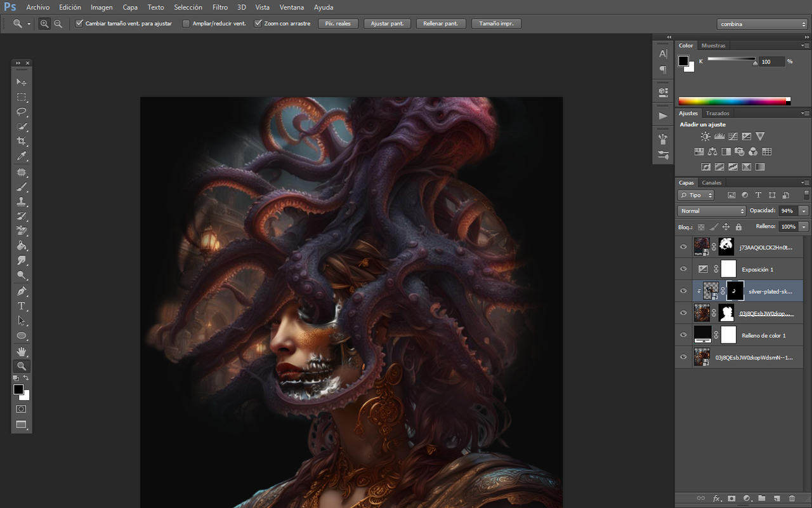The height and width of the screenshot is (508, 812).
Task: Select the Eyedropper tool
Action: coord(22,156)
